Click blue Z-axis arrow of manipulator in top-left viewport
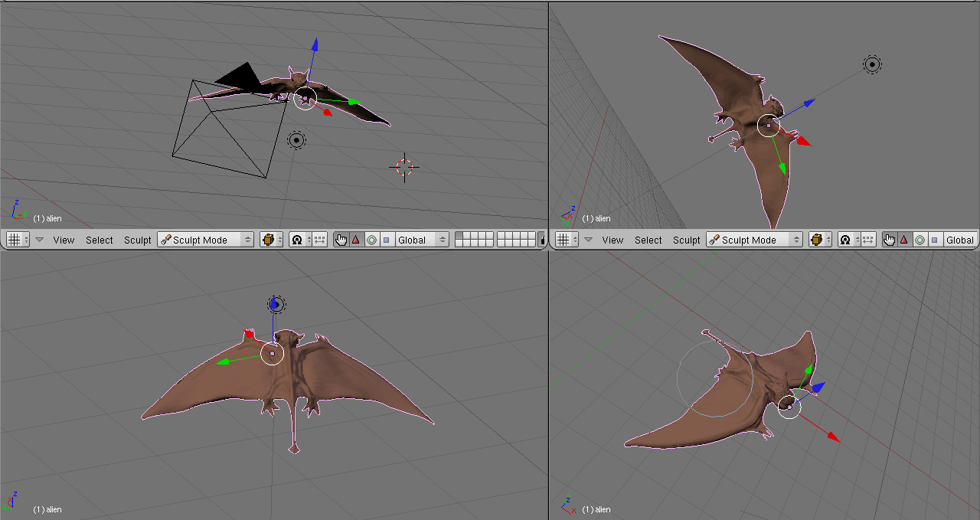Image resolution: width=980 pixels, height=520 pixels. (x=314, y=44)
